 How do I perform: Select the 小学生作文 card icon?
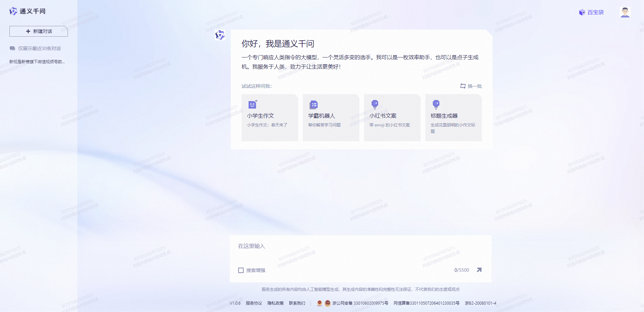(x=252, y=105)
